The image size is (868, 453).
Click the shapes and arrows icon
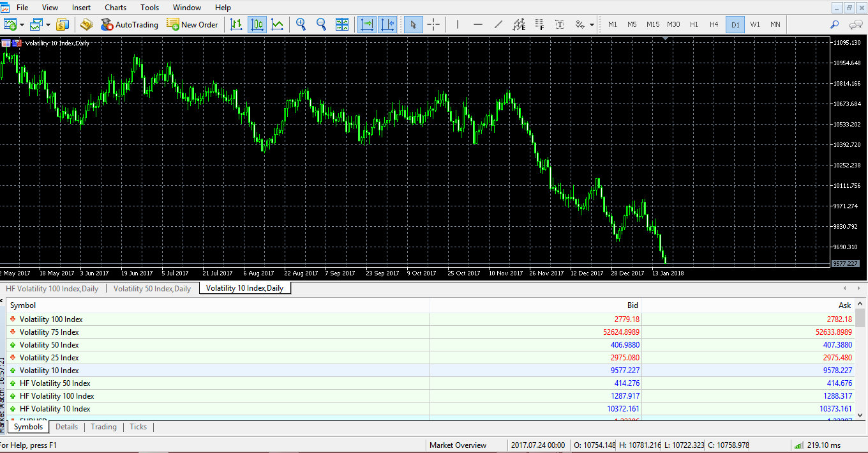580,25
